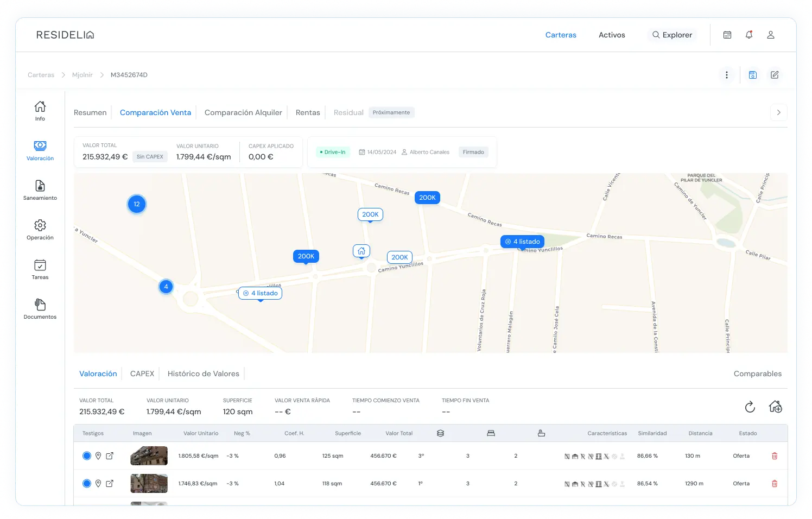Open Documentos in sidebar

(x=40, y=309)
